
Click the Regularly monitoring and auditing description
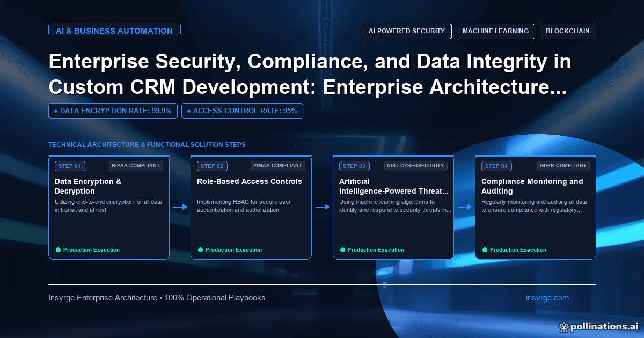[535, 206]
